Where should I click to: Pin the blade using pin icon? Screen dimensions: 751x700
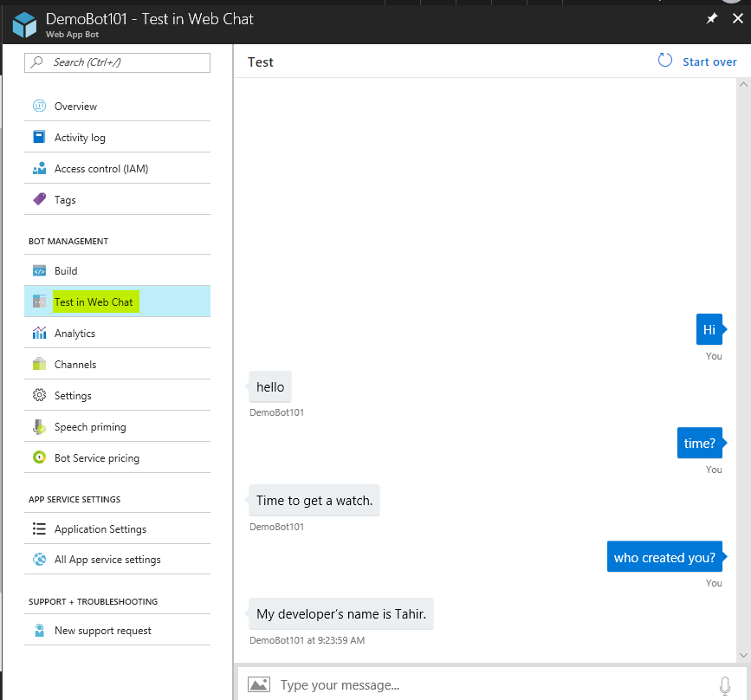[x=712, y=18]
